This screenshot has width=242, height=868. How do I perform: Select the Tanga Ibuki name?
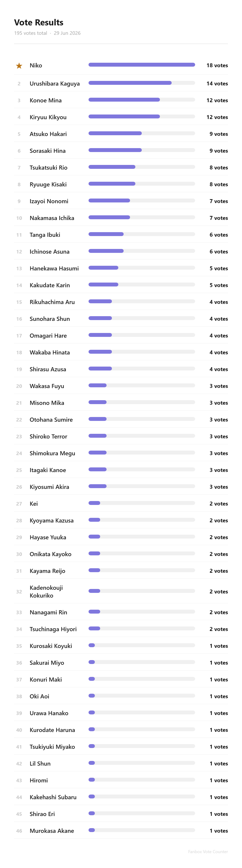point(45,235)
